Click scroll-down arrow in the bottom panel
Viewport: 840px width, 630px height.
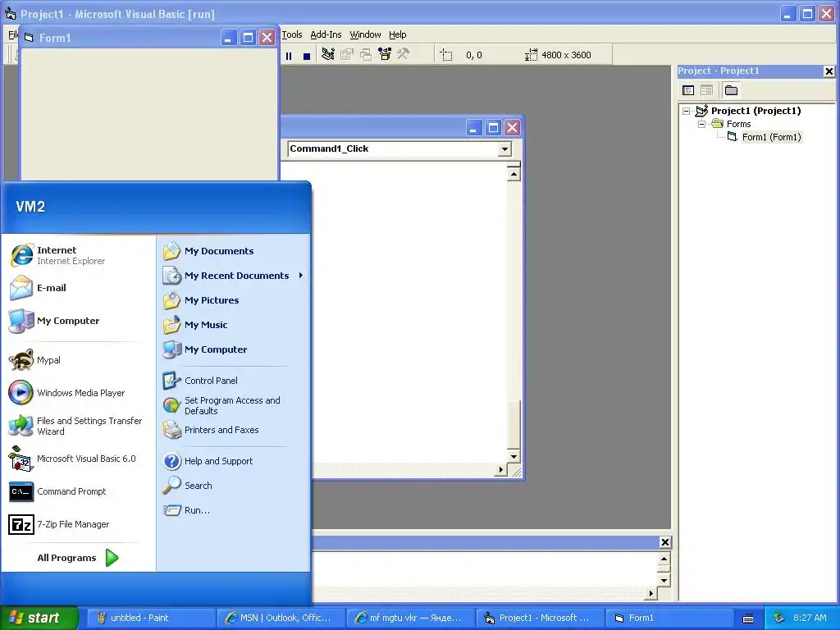click(x=664, y=580)
